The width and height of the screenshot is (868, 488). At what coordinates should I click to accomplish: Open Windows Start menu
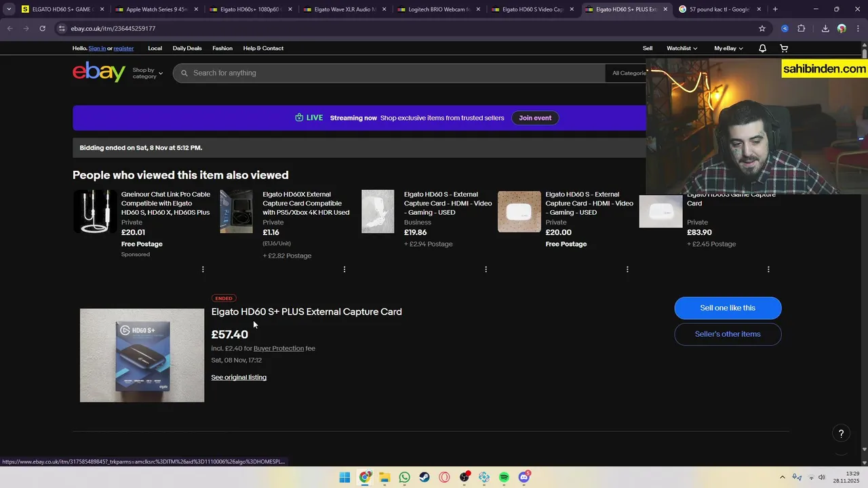click(x=344, y=478)
